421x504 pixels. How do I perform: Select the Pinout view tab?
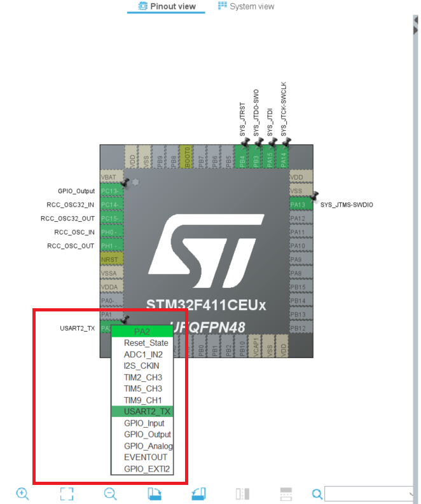[x=167, y=6]
